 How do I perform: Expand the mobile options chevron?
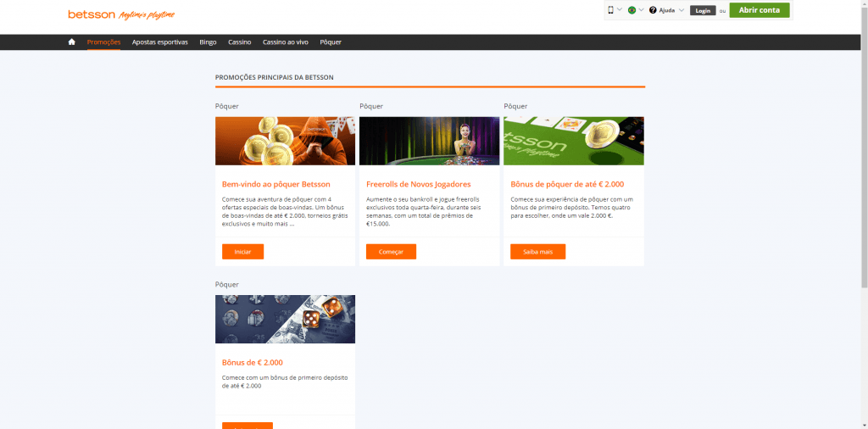click(x=620, y=10)
